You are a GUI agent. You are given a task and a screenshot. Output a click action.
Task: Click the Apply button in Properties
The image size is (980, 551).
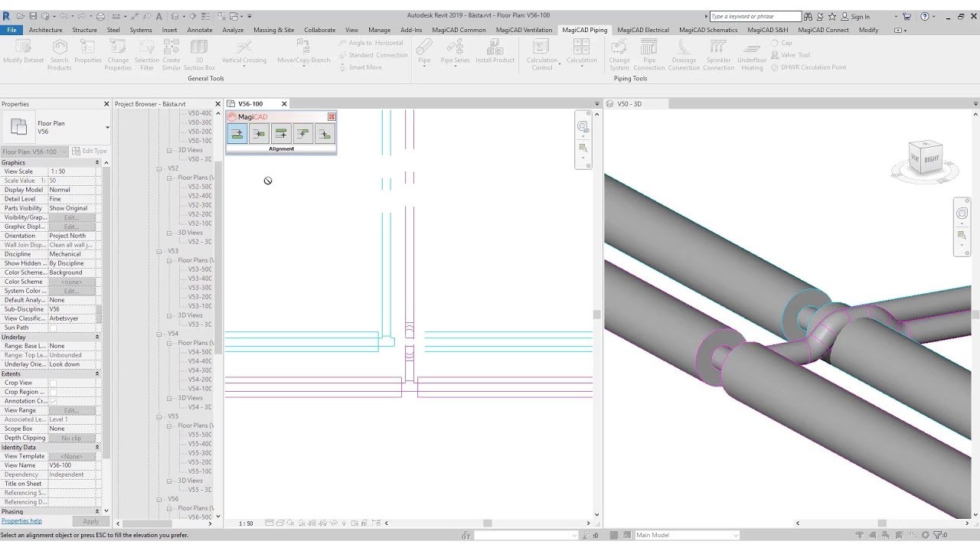tap(90, 521)
